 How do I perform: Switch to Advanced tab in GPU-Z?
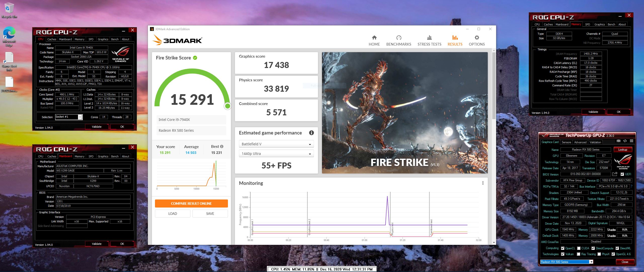(x=580, y=142)
